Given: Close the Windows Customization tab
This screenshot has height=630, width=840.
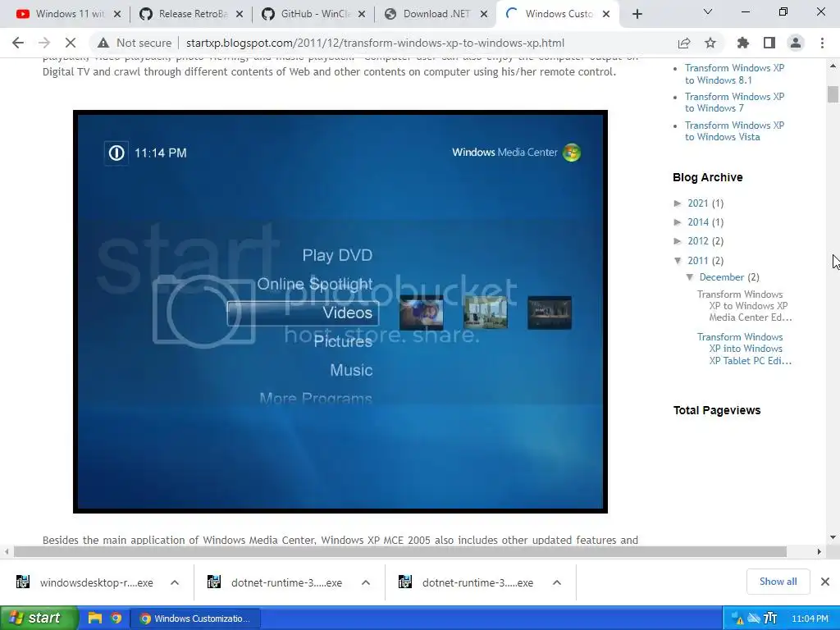Looking at the screenshot, I should [x=606, y=15].
